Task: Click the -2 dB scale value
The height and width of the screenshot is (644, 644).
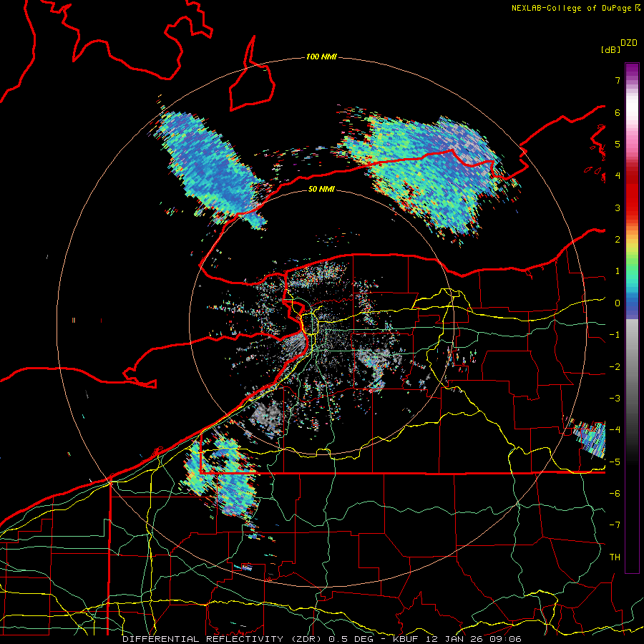Action: (x=615, y=367)
